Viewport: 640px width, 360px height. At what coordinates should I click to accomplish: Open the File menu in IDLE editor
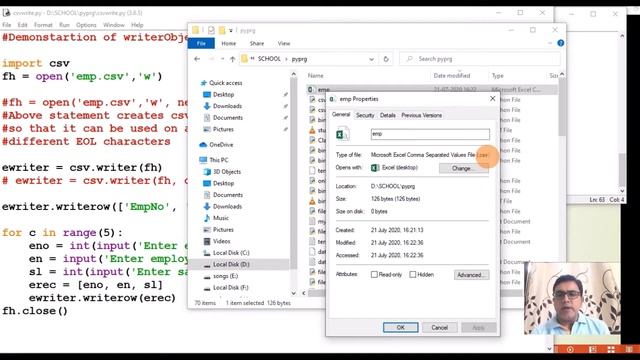(7, 25)
